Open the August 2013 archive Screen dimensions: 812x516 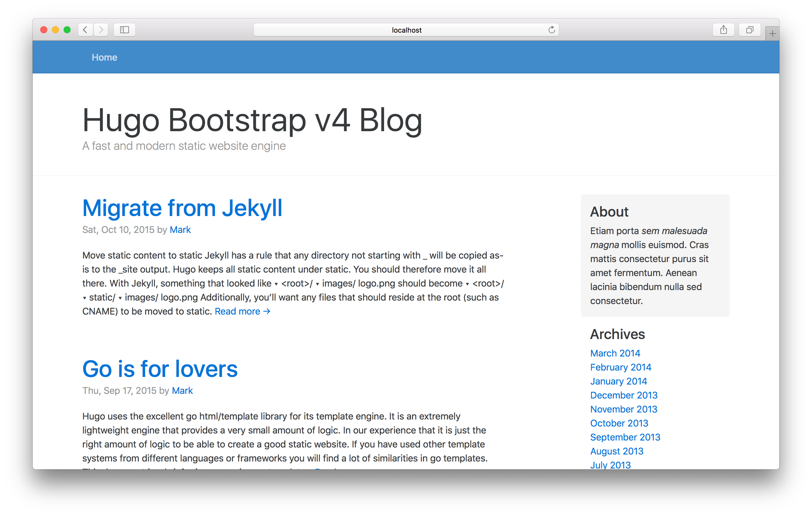(x=617, y=451)
